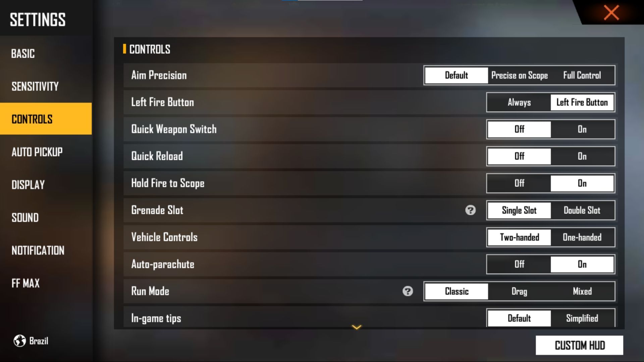
Task: Select Precise on Scope aim option
Action: (519, 75)
